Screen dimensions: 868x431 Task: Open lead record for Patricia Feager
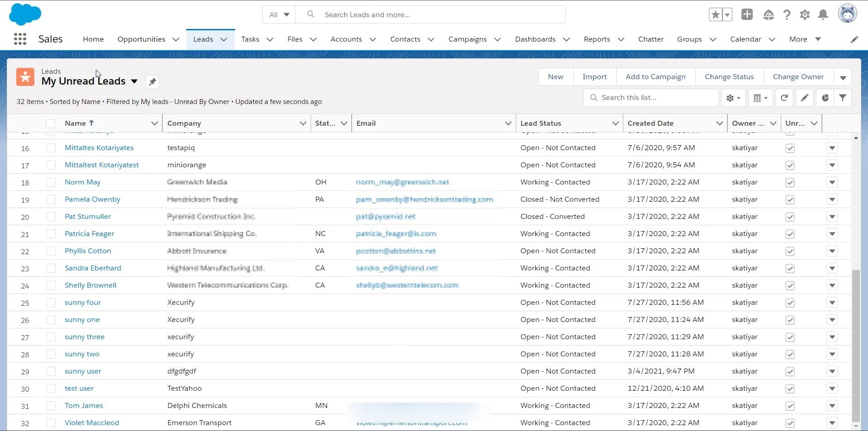(x=89, y=233)
